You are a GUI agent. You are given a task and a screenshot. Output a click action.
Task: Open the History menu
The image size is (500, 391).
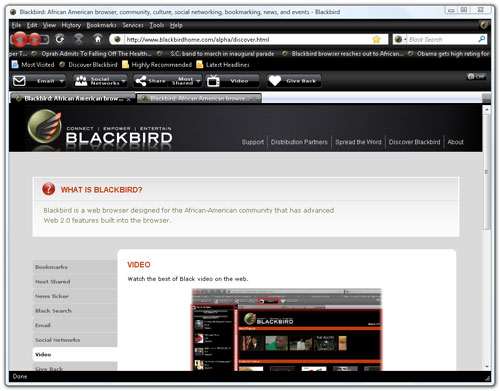[71, 25]
